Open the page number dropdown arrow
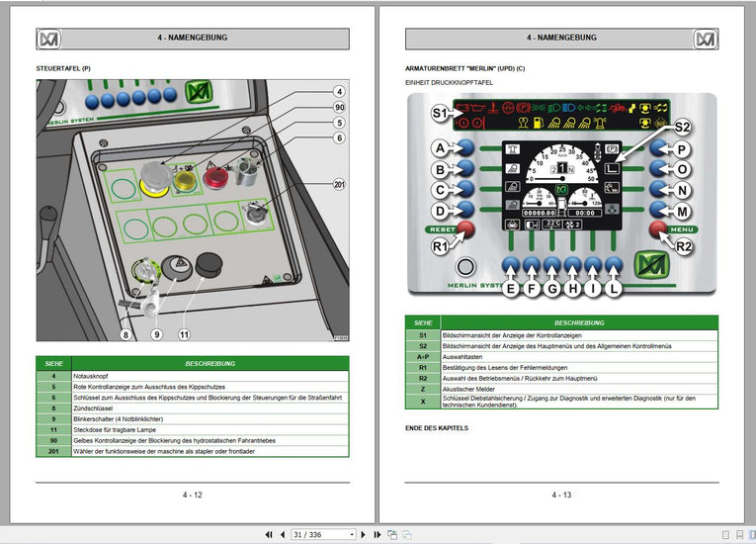Screen dimensions: 756x544 point(351,535)
